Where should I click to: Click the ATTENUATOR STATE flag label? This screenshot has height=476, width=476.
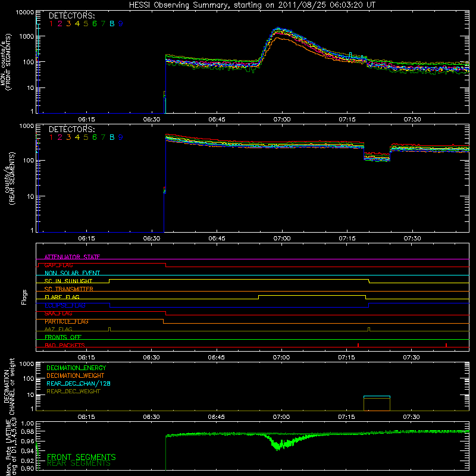pyautogui.click(x=72, y=257)
